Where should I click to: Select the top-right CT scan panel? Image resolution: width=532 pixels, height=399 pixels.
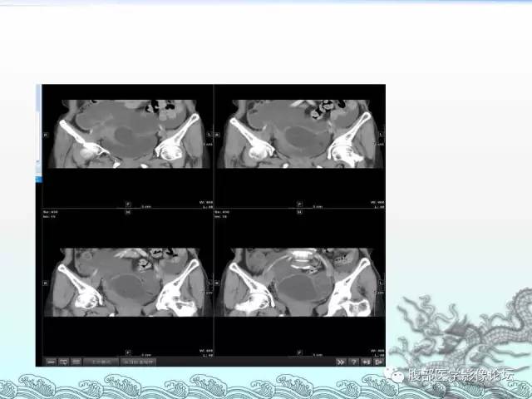click(x=299, y=146)
